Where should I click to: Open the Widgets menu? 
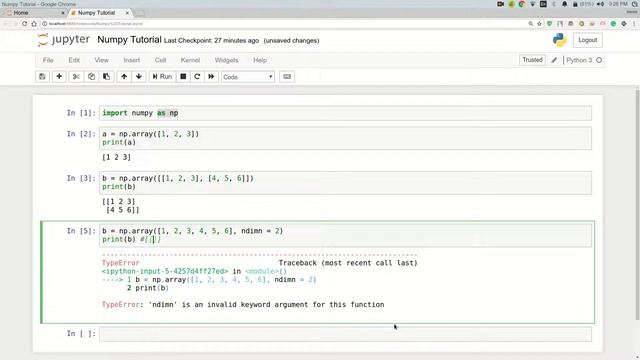click(x=227, y=60)
